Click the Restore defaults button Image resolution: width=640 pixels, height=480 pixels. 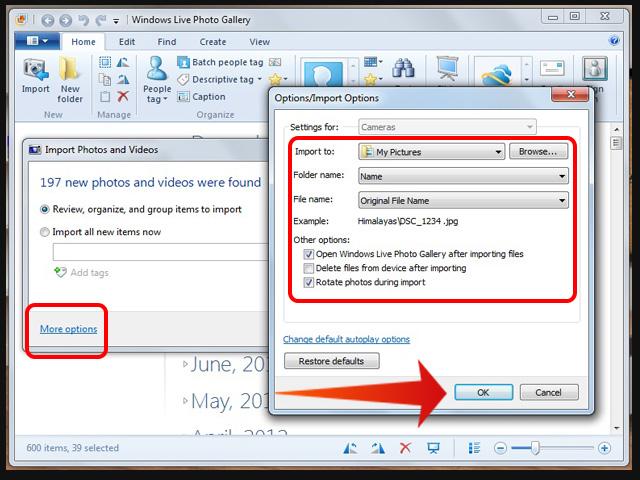(x=331, y=361)
